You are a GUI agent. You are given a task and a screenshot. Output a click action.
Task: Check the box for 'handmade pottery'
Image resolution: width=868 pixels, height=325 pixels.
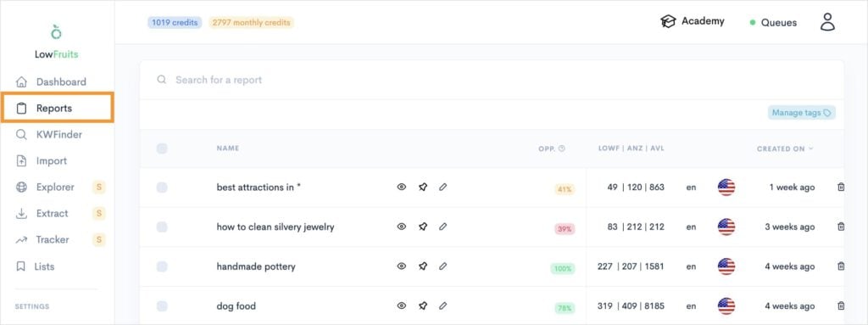[x=162, y=266]
